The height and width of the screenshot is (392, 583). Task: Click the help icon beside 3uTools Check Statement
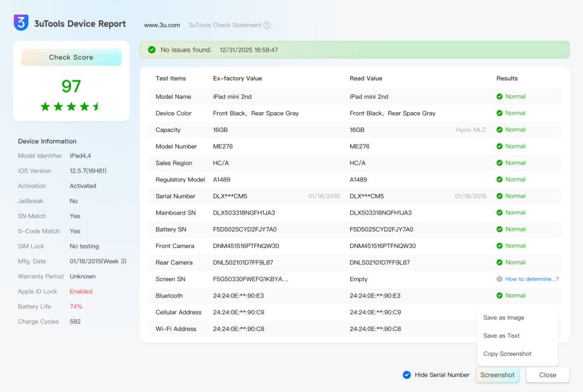coord(267,25)
